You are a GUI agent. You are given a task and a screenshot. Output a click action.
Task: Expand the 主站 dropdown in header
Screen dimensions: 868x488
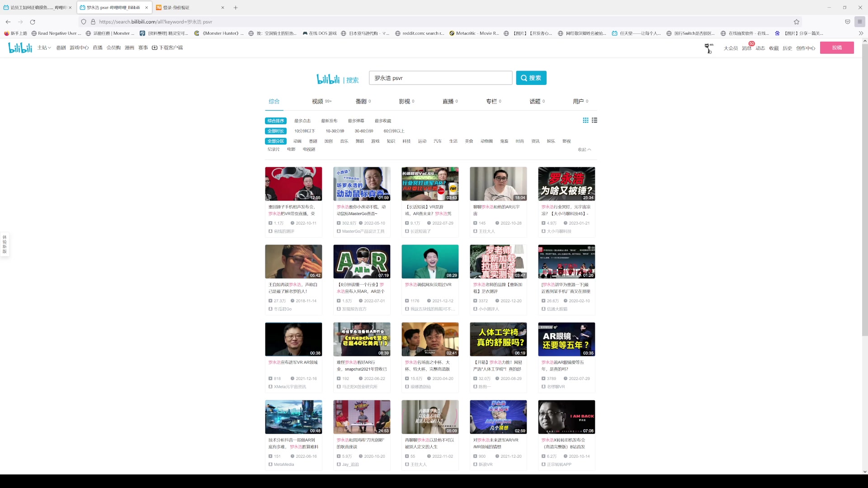point(44,47)
